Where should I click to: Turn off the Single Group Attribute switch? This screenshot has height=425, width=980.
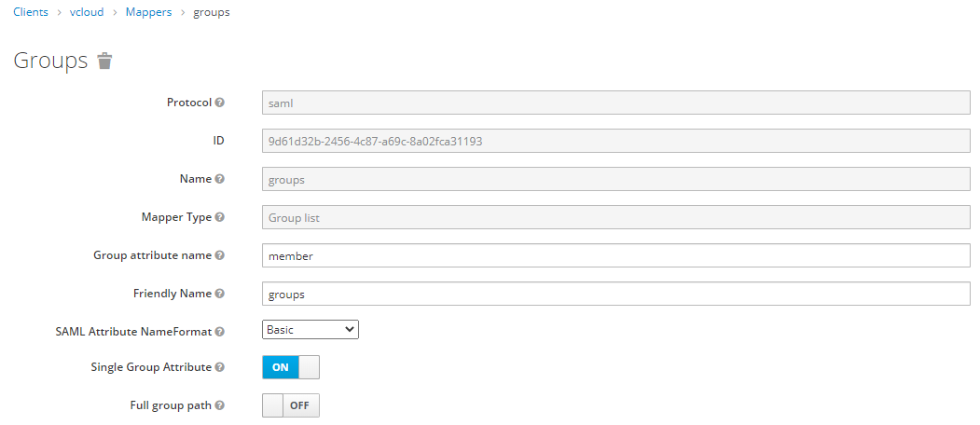(x=291, y=367)
